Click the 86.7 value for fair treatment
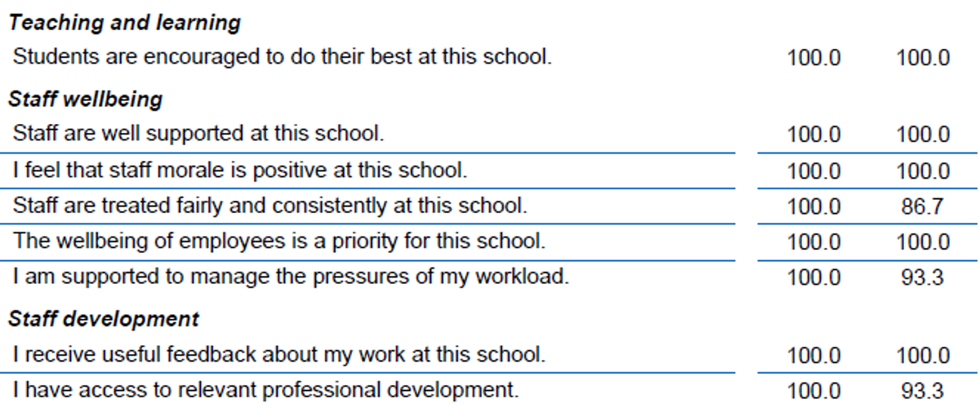The height and width of the screenshot is (417, 980). coord(922,207)
